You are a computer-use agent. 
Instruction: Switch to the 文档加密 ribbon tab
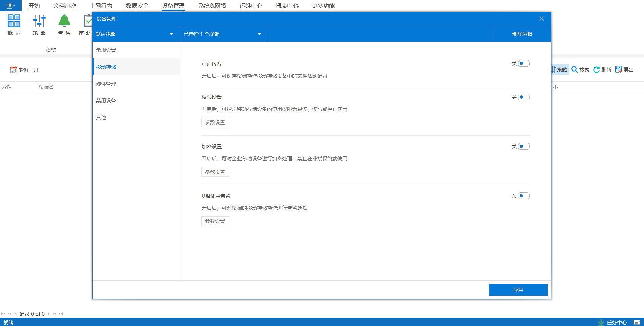[x=64, y=6]
